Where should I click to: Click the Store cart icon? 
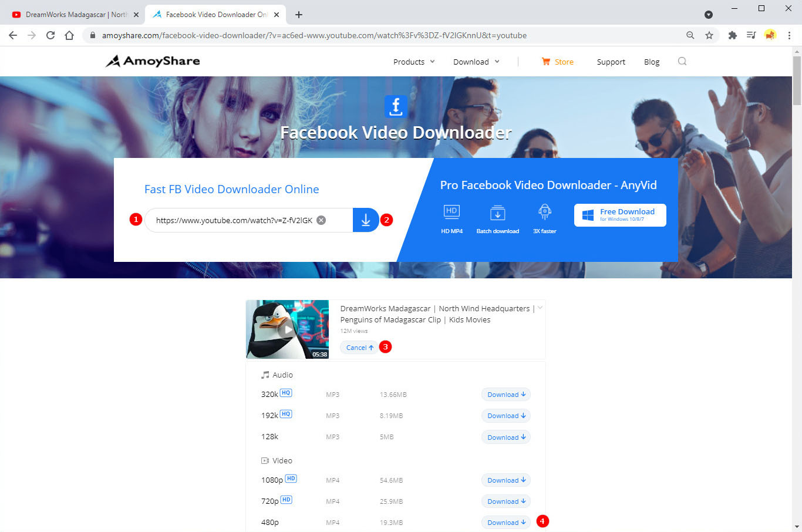tap(546, 62)
